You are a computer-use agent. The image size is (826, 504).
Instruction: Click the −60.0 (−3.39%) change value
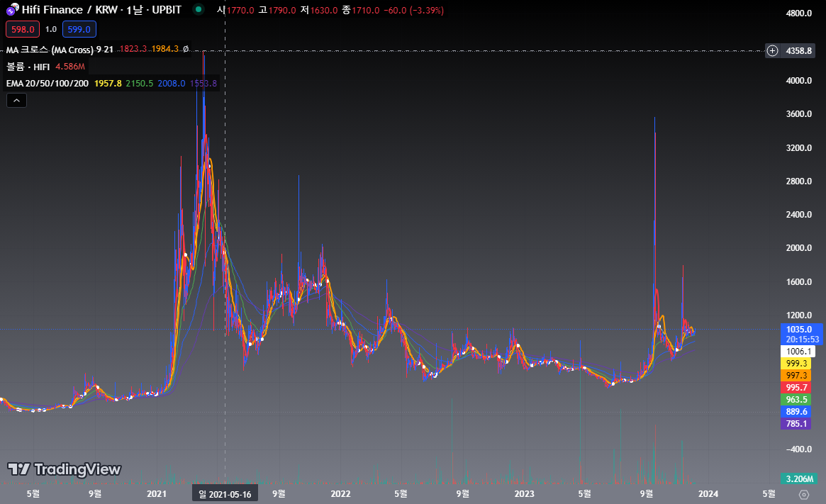click(413, 10)
